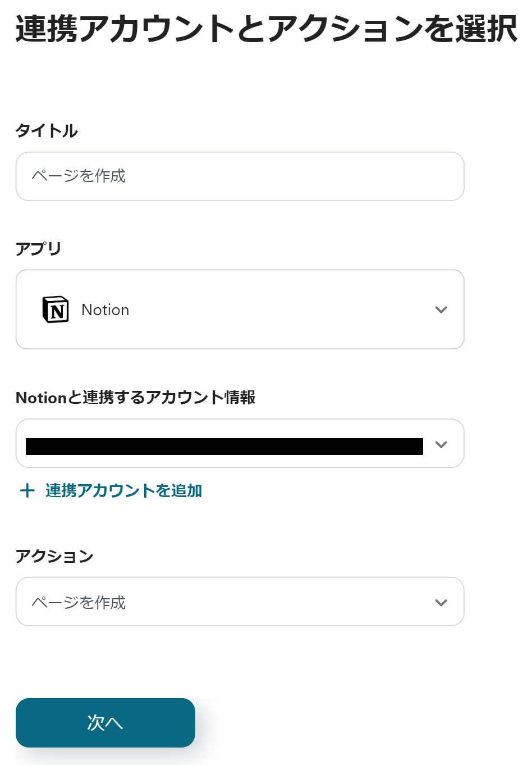Click the 連携アカウントを追加 link
The width and height of the screenshot is (532, 765).
[x=123, y=491]
